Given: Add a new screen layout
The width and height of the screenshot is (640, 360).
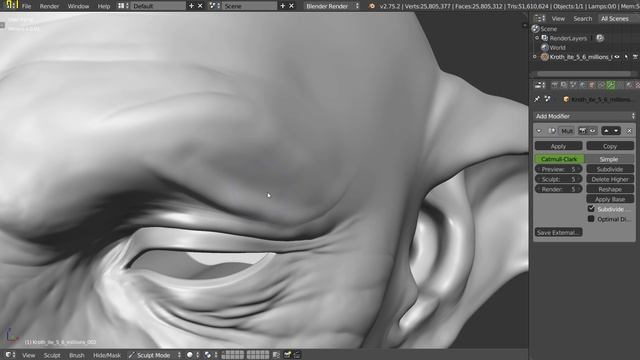Looking at the screenshot, I should point(191,6).
